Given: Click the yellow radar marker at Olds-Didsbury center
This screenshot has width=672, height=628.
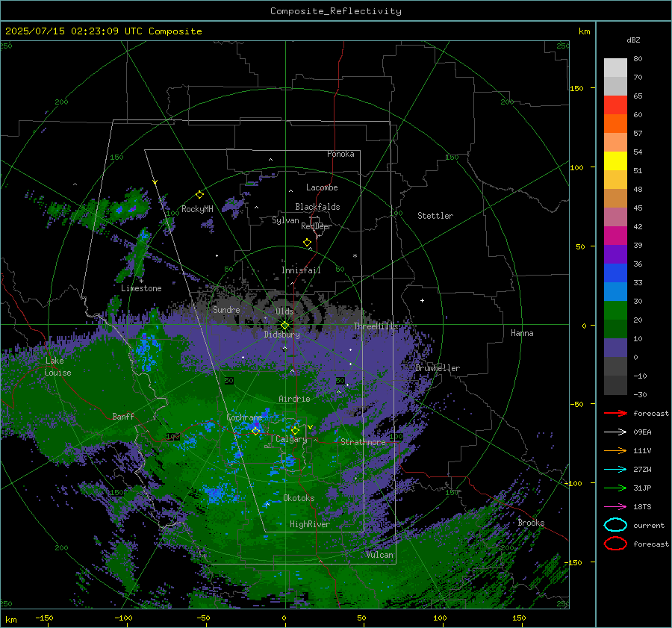Looking at the screenshot, I should pos(284,325).
